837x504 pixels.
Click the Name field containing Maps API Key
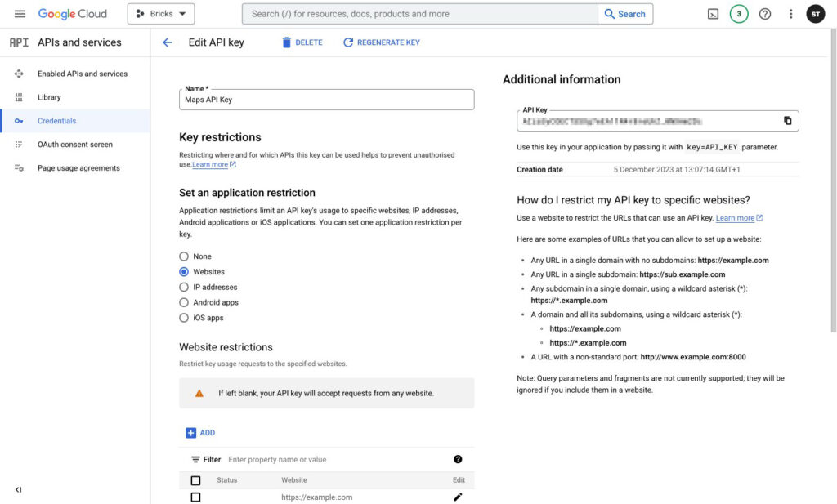coord(326,100)
